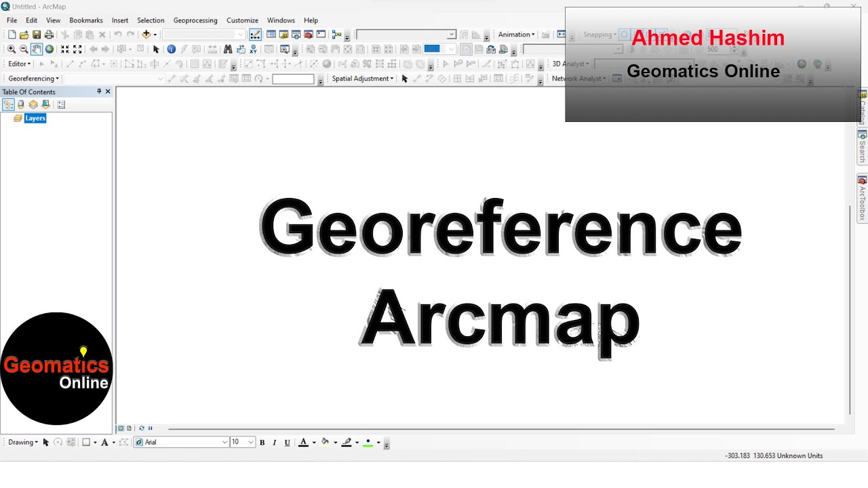Open the Georeferencing dropdown menu

point(33,79)
